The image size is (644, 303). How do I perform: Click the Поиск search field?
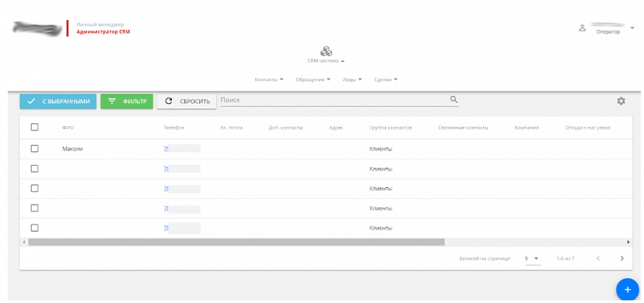click(x=333, y=101)
